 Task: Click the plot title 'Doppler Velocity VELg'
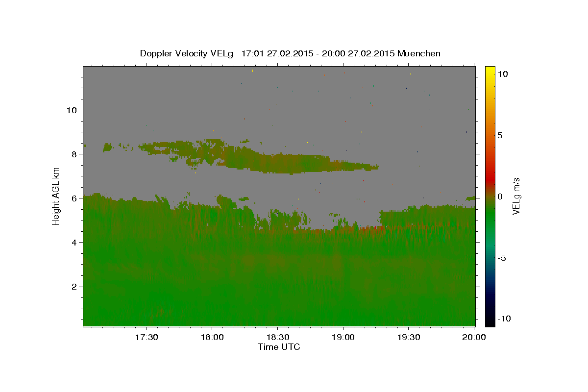188,53
